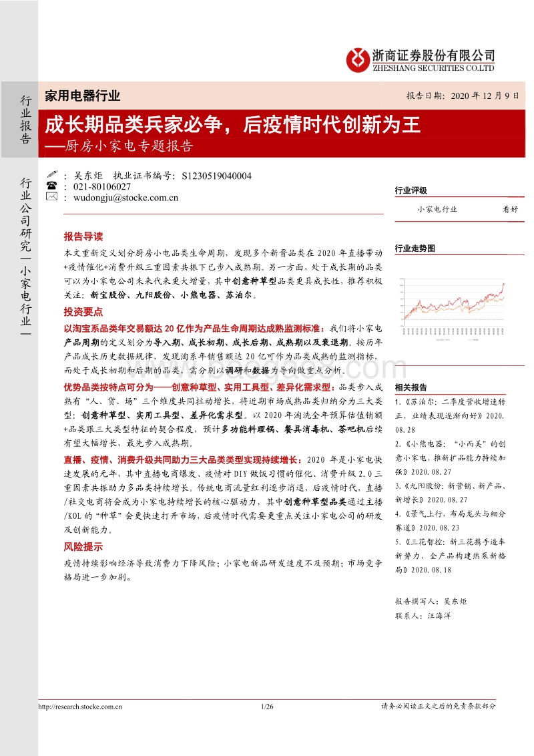Click the pen icon beside author 吴东炬
This screenshot has width=534, height=756.
pyautogui.click(x=51, y=174)
